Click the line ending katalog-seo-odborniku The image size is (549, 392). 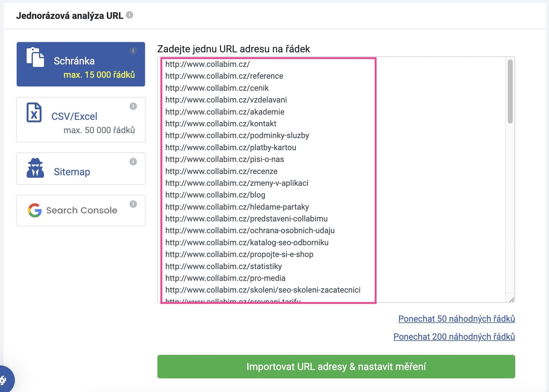(x=247, y=242)
